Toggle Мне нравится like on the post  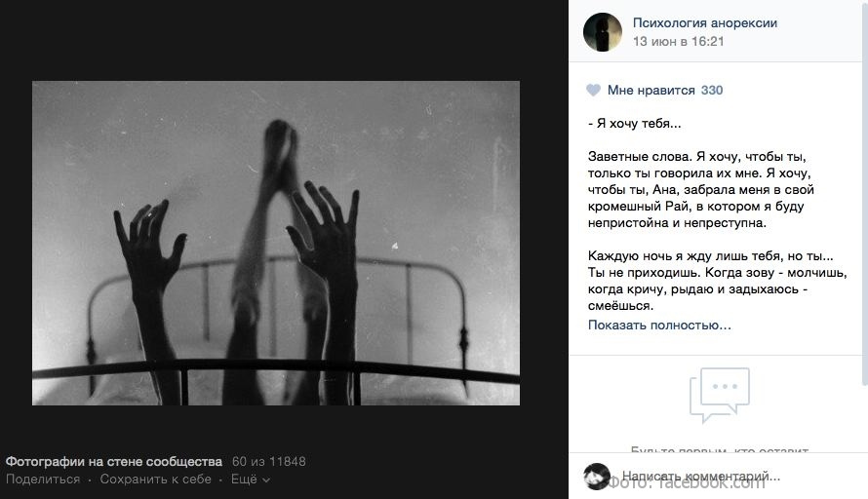click(651, 91)
